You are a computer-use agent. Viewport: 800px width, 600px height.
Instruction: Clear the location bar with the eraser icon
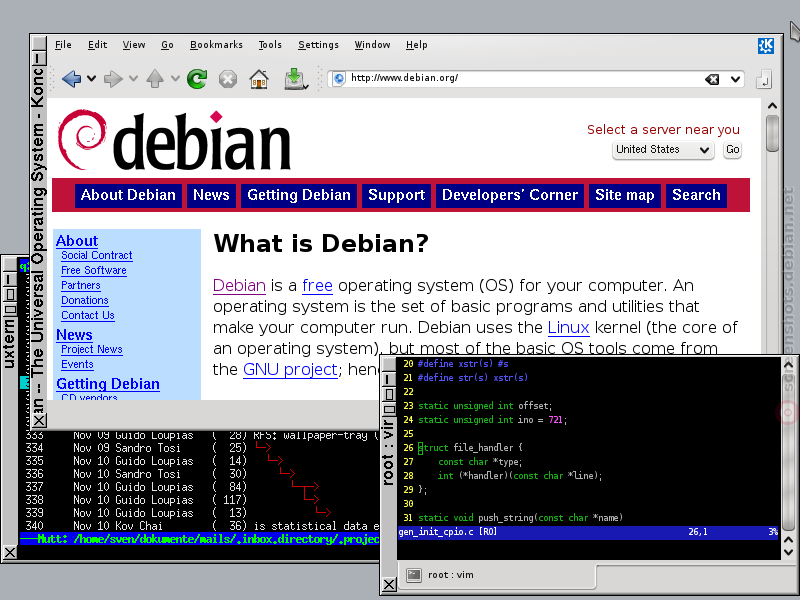(x=712, y=79)
